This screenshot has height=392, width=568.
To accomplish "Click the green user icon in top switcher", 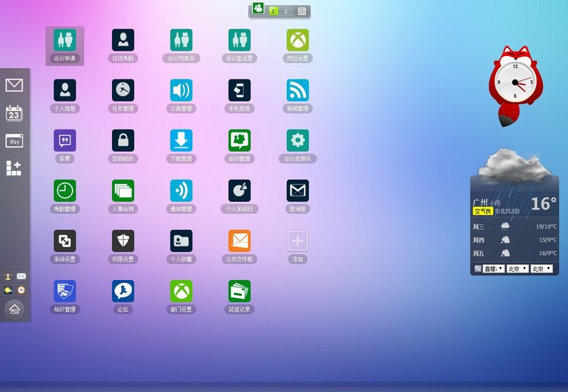I will click(x=258, y=8).
